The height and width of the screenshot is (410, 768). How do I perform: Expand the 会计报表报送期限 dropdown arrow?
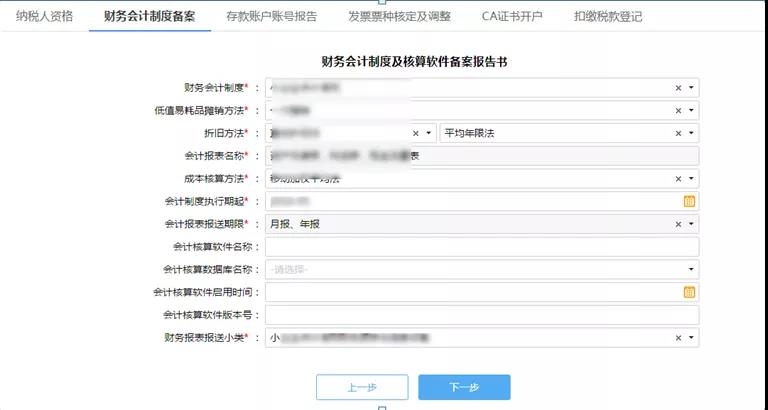click(x=691, y=224)
